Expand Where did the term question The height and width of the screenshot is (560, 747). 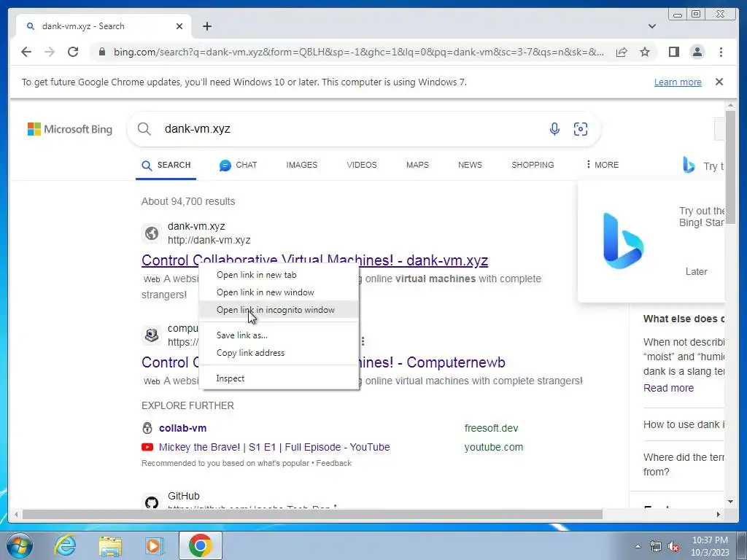pos(684,464)
